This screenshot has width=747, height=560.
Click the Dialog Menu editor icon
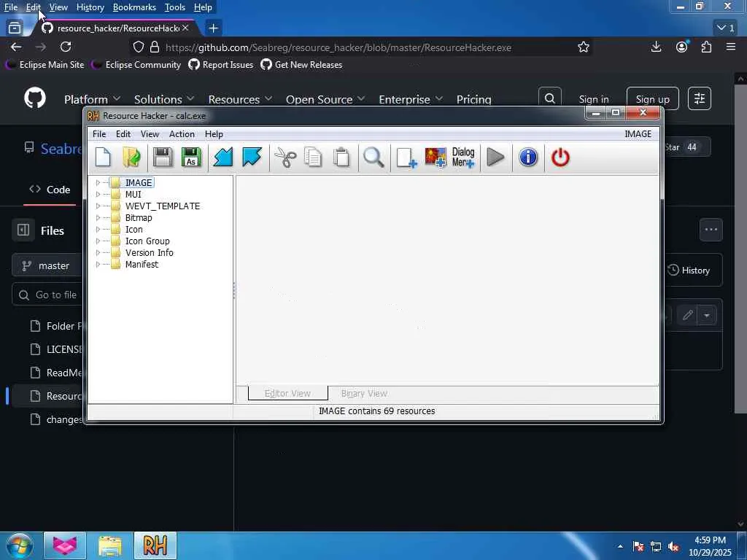(x=463, y=157)
